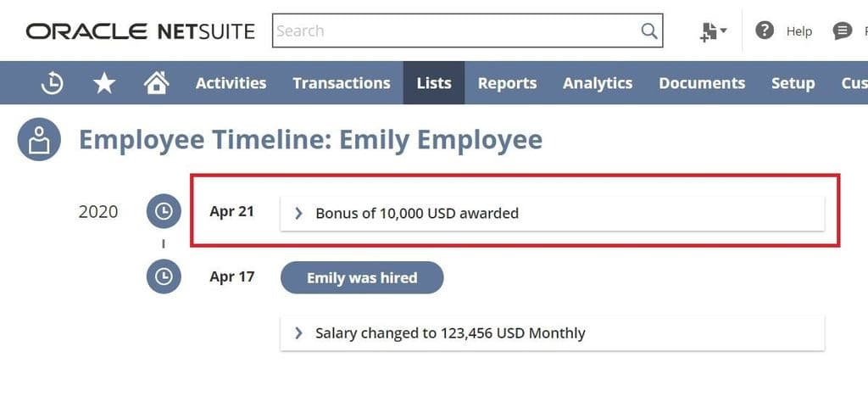Click the Apr 17 timeline clock marker
868x402 pixels.
point(164,276)
